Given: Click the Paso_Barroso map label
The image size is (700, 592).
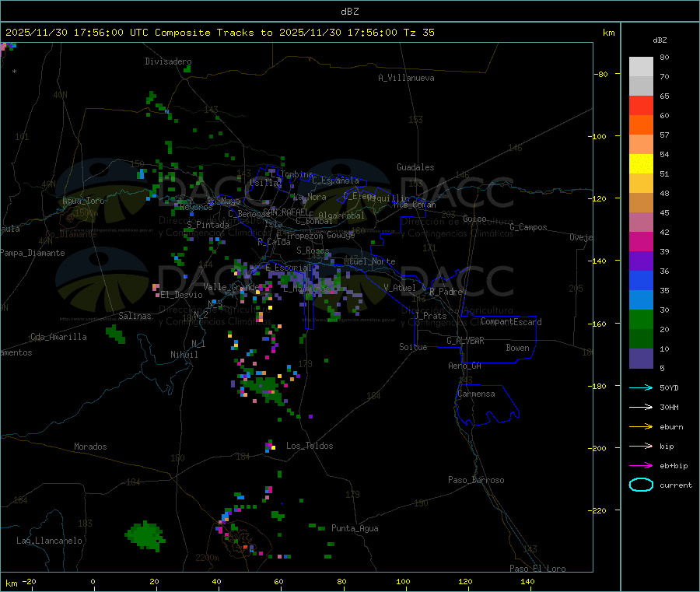Looking at the screenshot, I should coord(476,481).
